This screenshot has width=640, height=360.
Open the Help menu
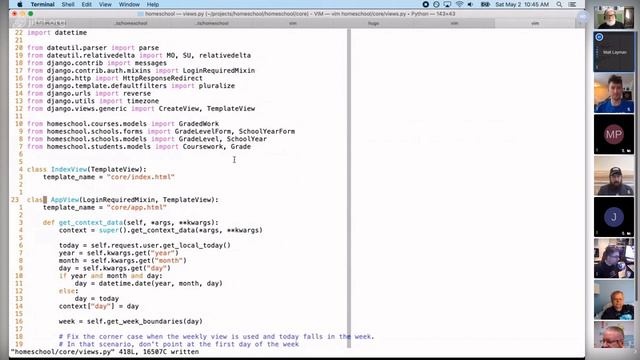153,4
